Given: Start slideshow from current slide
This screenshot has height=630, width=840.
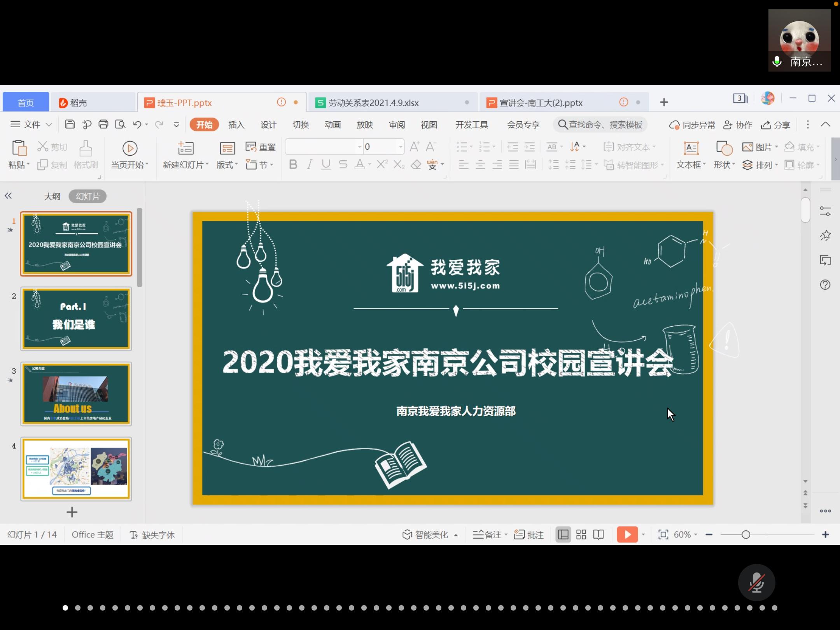Looking at the screenshot, I should [130, 155].
